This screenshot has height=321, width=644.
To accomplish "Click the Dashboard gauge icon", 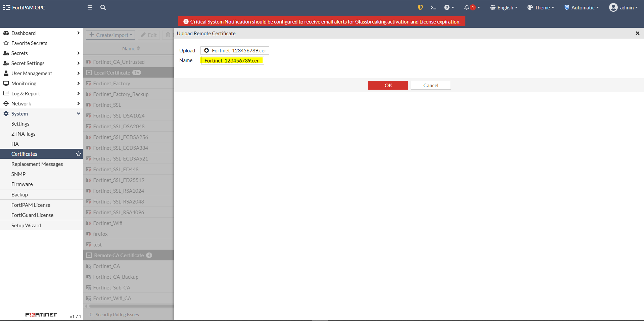I will click(x=6, y=33).
